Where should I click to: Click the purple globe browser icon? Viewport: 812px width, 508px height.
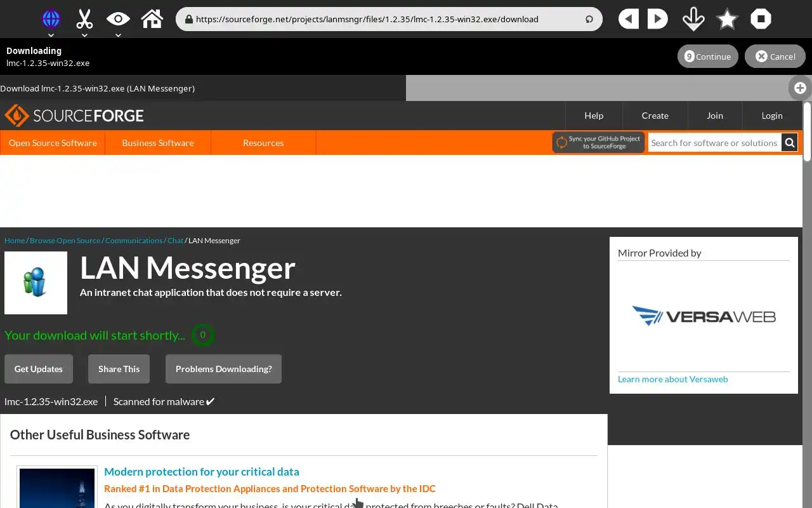point(51,19)
